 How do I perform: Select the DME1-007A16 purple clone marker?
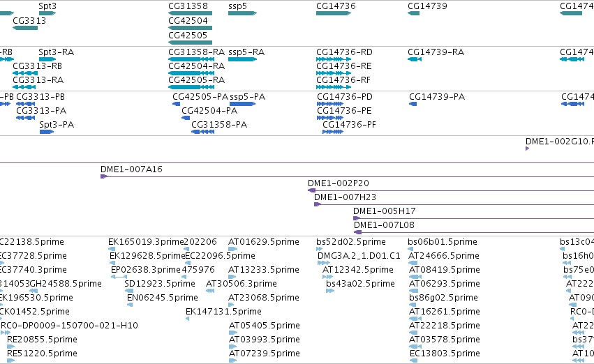(x=104, y=176)
